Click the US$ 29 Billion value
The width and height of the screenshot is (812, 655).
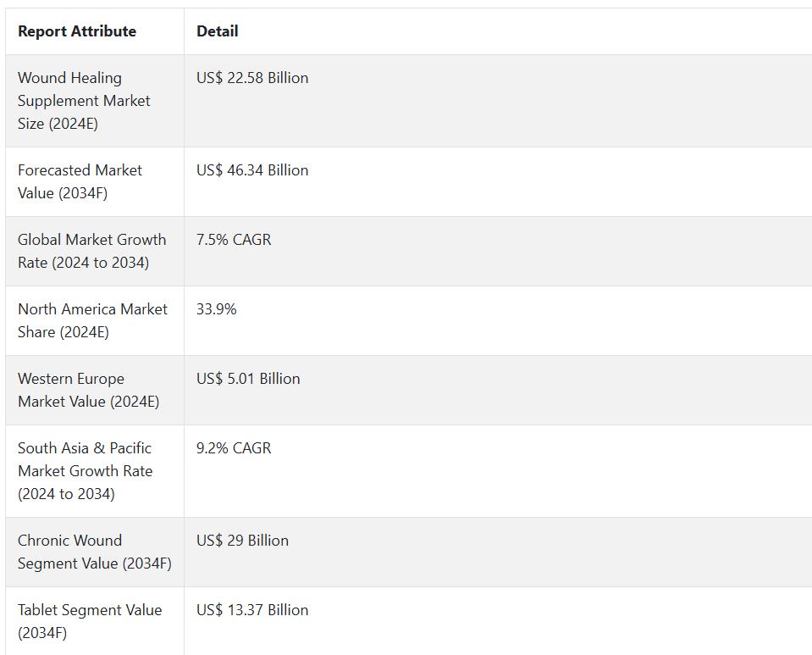click(242, 541)
